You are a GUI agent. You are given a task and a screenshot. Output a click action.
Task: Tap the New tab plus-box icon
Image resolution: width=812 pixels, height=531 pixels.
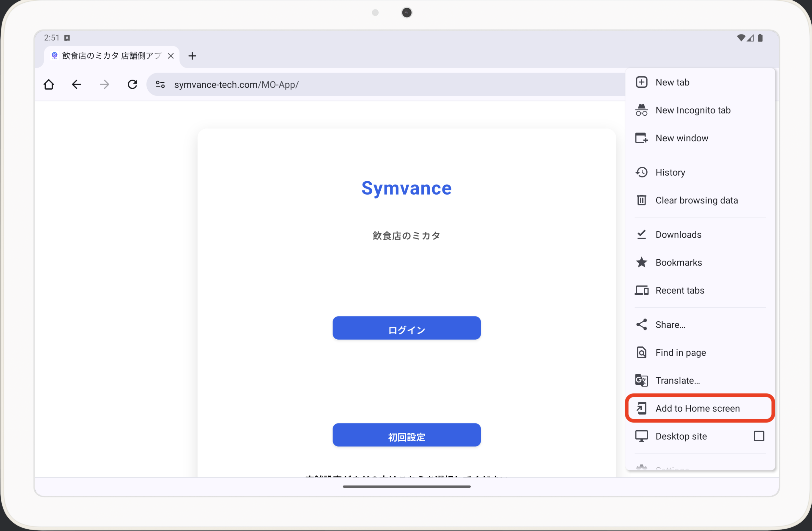tap(641, 82)
